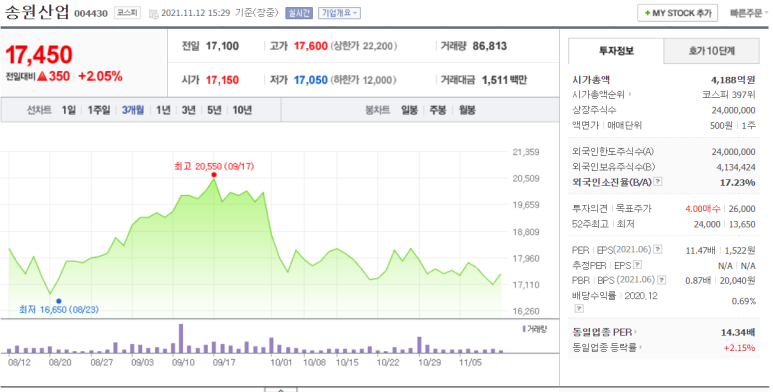Click the 거래대금 1,511 백만 value

tap(504, 80)
